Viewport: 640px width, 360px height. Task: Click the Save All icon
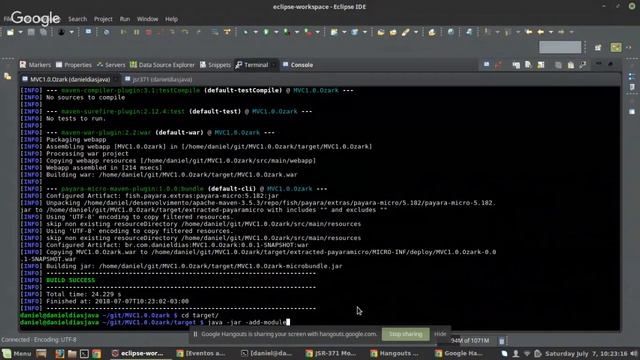pyautogui.click(x=43, y=32)
